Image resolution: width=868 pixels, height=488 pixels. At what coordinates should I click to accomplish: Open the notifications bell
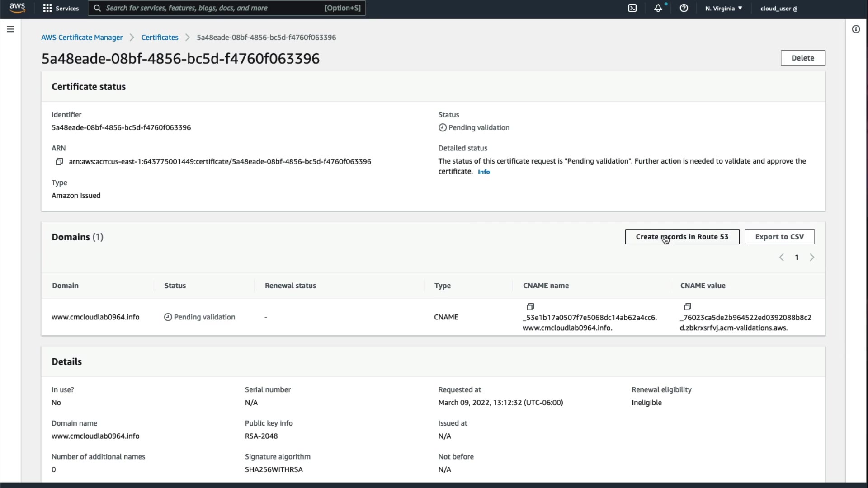click(658, 8)
